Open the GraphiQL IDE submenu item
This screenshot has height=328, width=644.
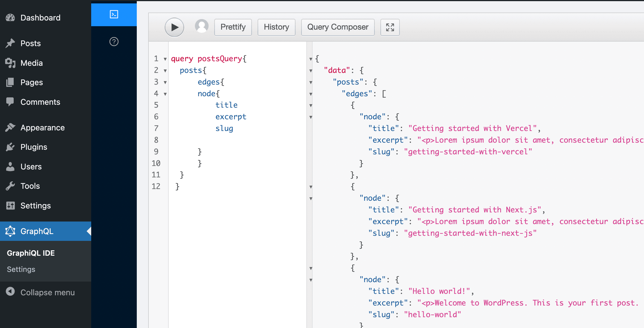(x=30, y=253)
